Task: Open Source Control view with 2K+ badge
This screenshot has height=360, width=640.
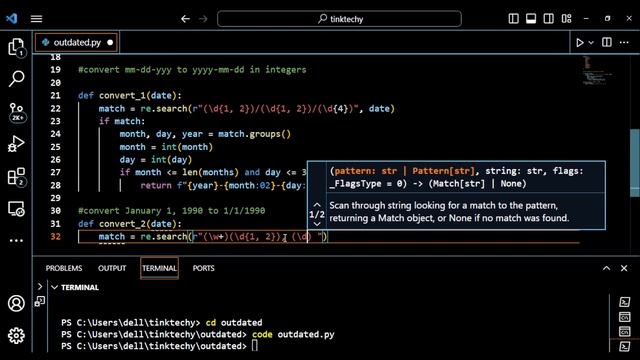Action: [x=16, y=112]
